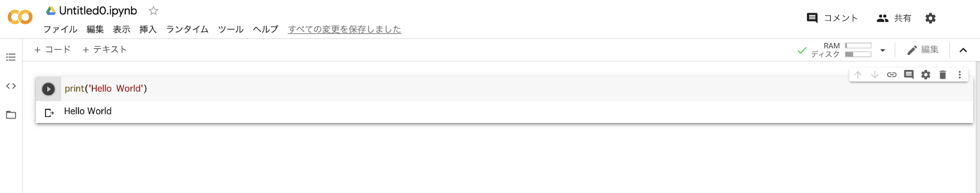The image size is (980, 193).
Task: Add a comment to the cell
Action: point(909,75)
